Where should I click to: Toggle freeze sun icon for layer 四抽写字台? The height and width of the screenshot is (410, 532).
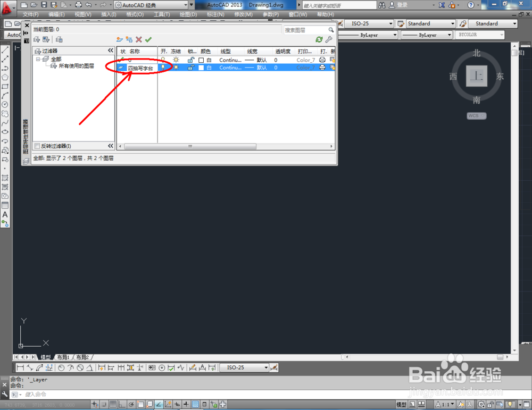point(176,68)
